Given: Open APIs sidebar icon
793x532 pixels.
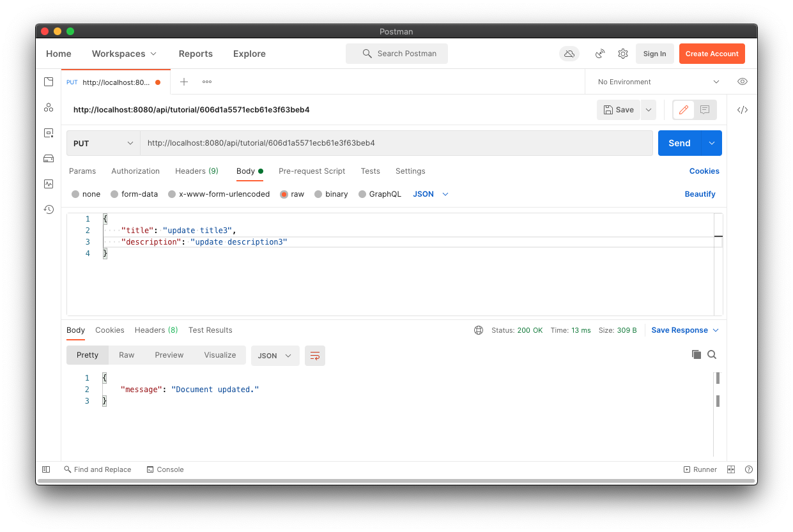Looking at the screenshot, I should tap(49, 107).
